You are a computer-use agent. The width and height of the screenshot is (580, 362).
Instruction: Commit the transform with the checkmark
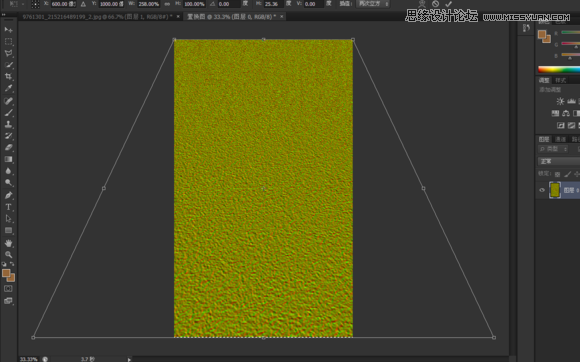(448, 4)
